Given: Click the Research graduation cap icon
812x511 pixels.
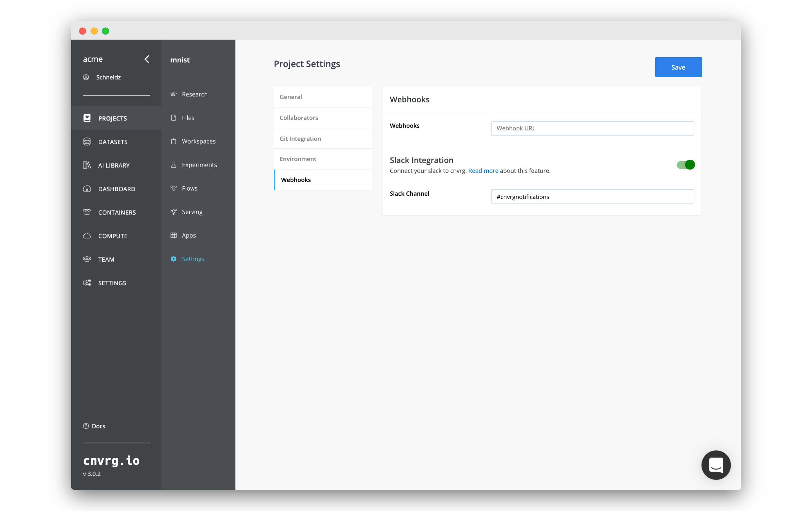Looking at the screenshot, I should click(x=174, y=94).
